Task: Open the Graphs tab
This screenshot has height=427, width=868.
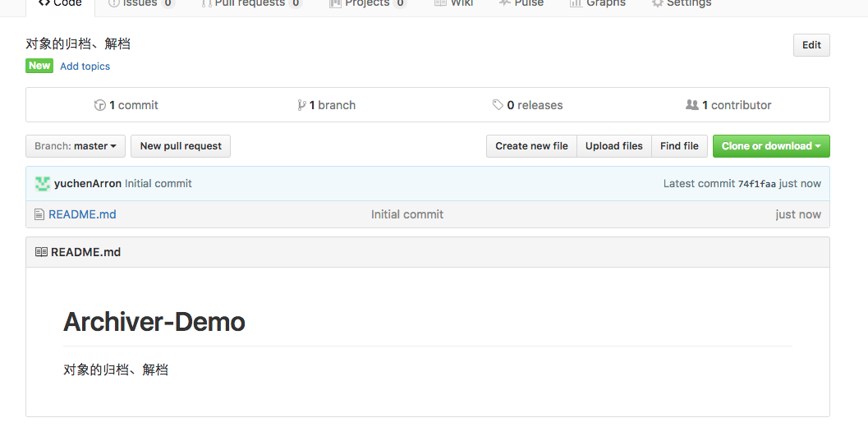Action: [598, 4]
